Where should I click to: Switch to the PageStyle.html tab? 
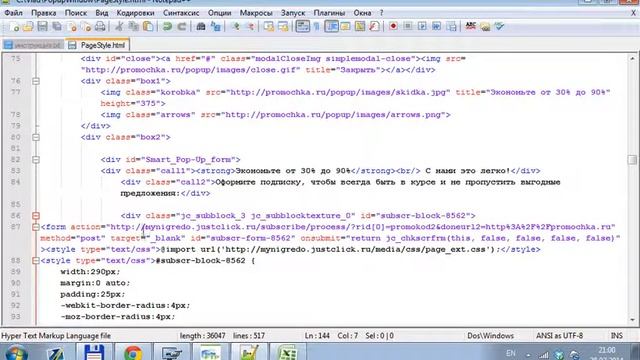(x=97, y=45)
